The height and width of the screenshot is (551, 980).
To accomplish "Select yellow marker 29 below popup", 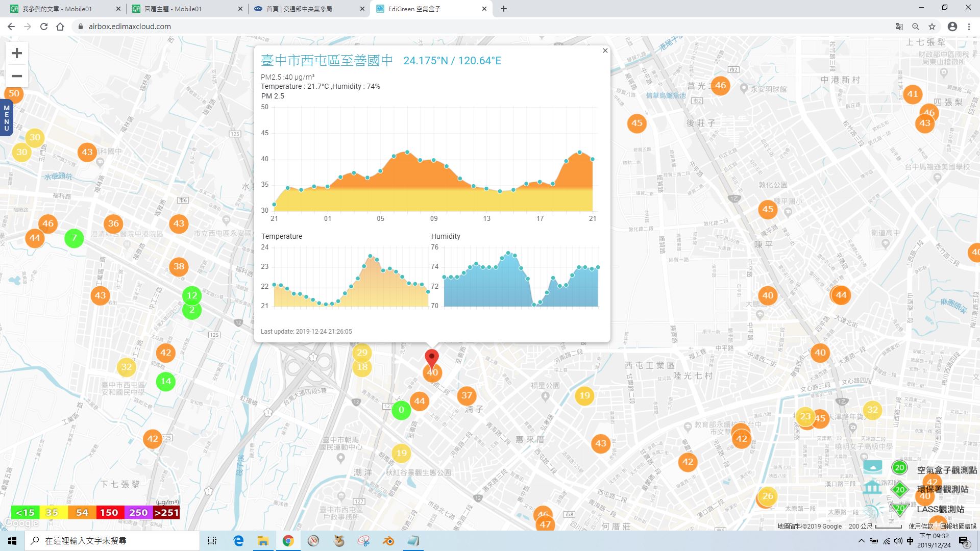I will 362,353.
